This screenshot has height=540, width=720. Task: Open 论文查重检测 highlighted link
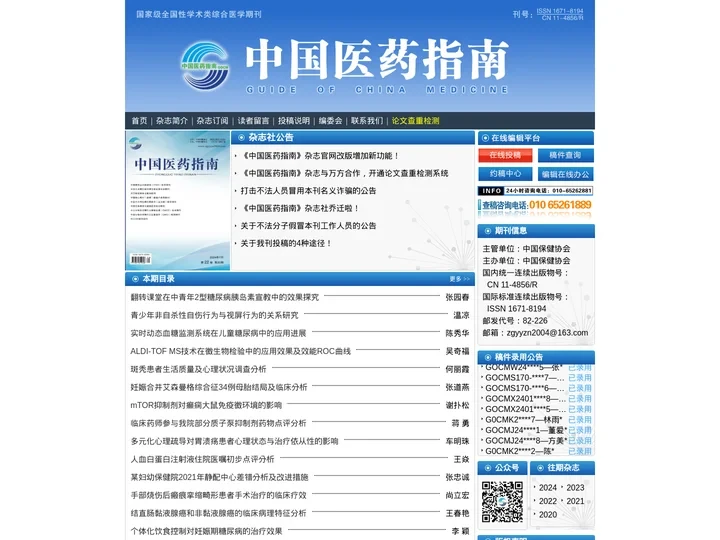tap(416, 121)
